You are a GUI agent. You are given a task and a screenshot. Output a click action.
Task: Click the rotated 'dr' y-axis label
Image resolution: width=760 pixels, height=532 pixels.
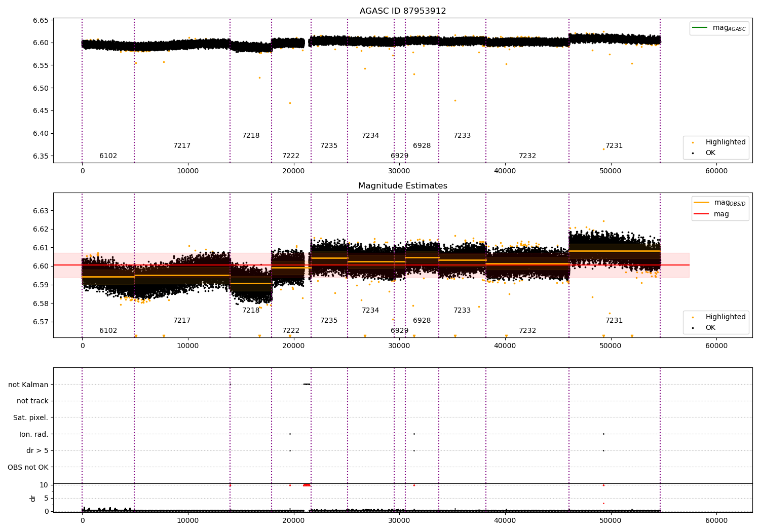coord(33,499)
